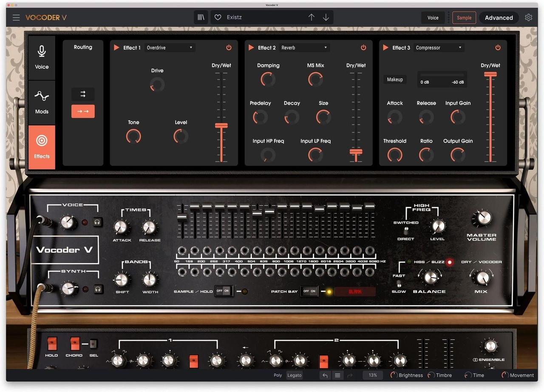
Task: Open Effect 1 Overdrive type dropdown
Action: (170, 48)
